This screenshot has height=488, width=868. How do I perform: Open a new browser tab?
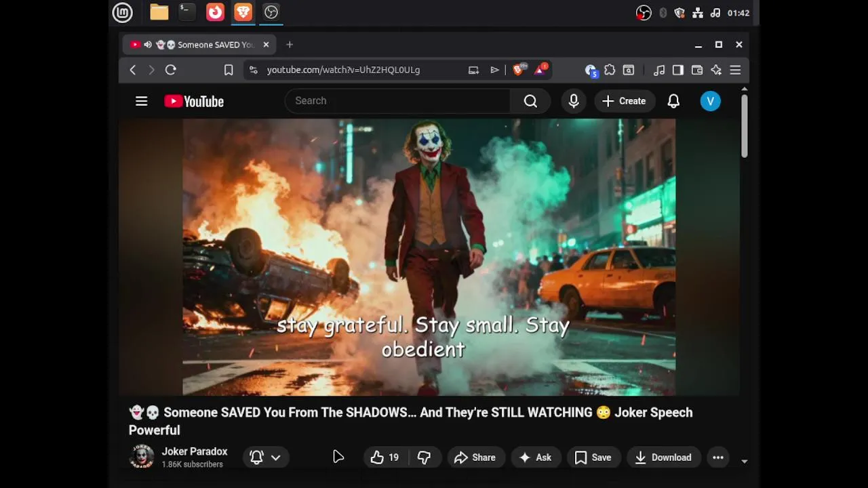[290, 45]
